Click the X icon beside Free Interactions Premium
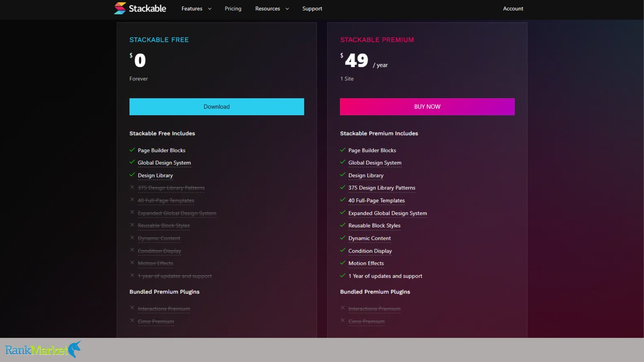Image resolution: width=644 pixels, height=362 pixels. [x=132, y=308]
